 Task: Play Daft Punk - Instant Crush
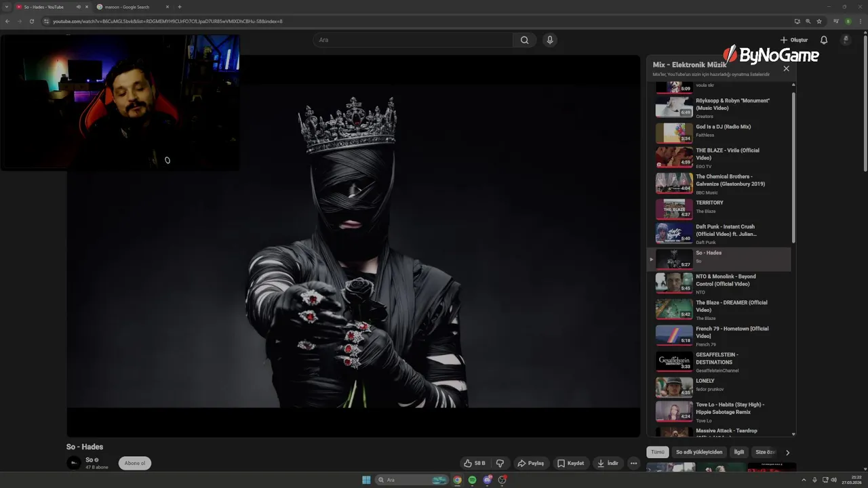pos(719,233)
